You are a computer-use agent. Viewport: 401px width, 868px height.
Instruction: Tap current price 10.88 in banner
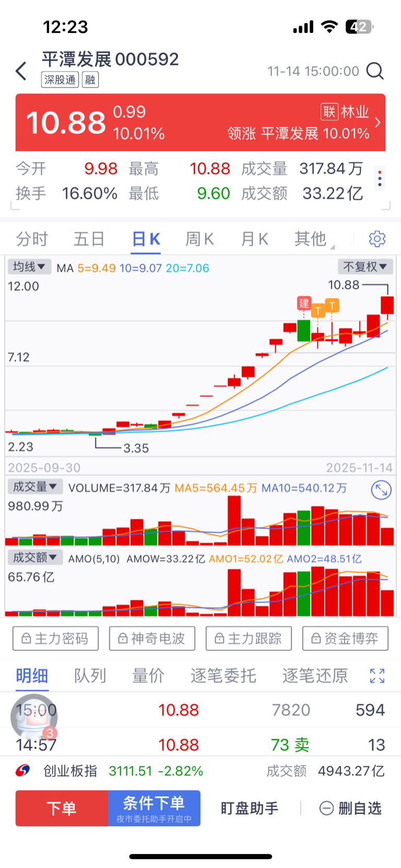[x=66, y=123]
